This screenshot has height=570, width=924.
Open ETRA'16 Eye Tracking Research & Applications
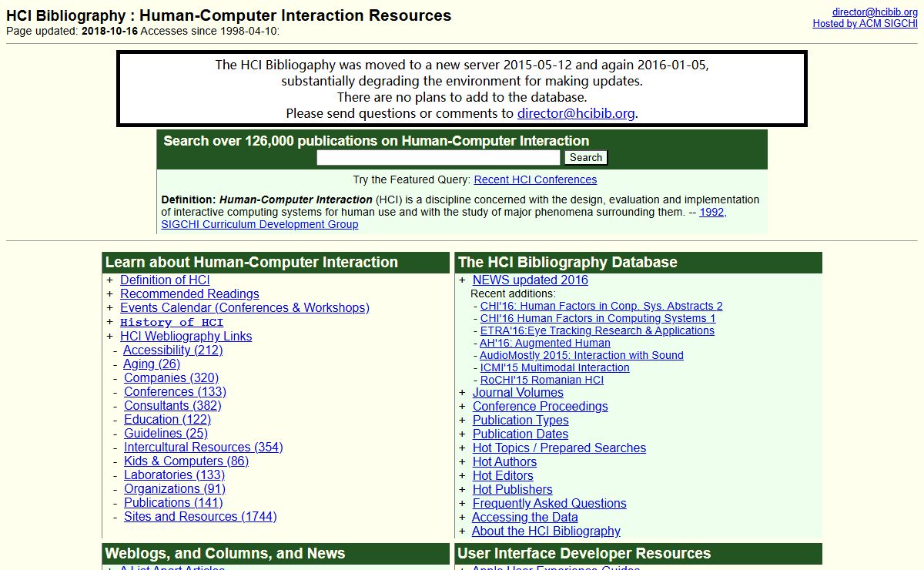tap(597, 331)
